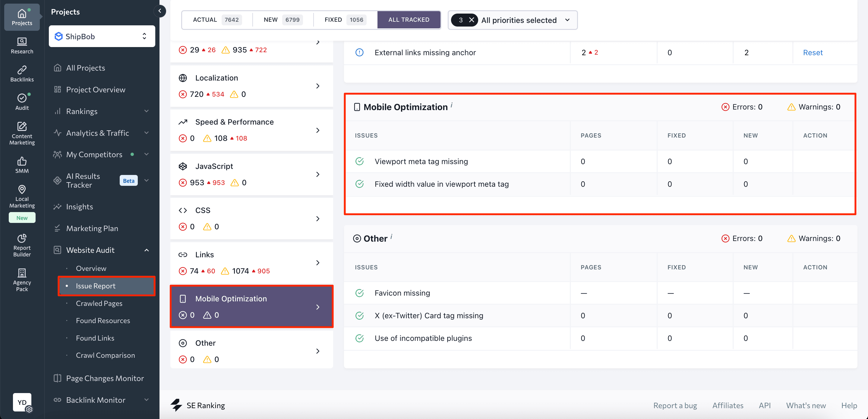Remove the priority filter tag 3
The width and height of the screenshot is (868, 419).
[471, 20]
